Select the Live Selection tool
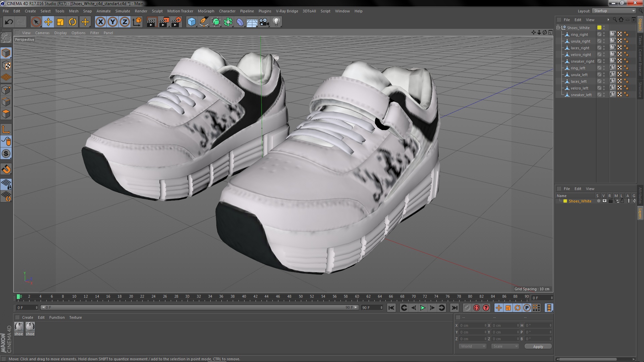Screen dimensions: 644x362 pos(36,22)
